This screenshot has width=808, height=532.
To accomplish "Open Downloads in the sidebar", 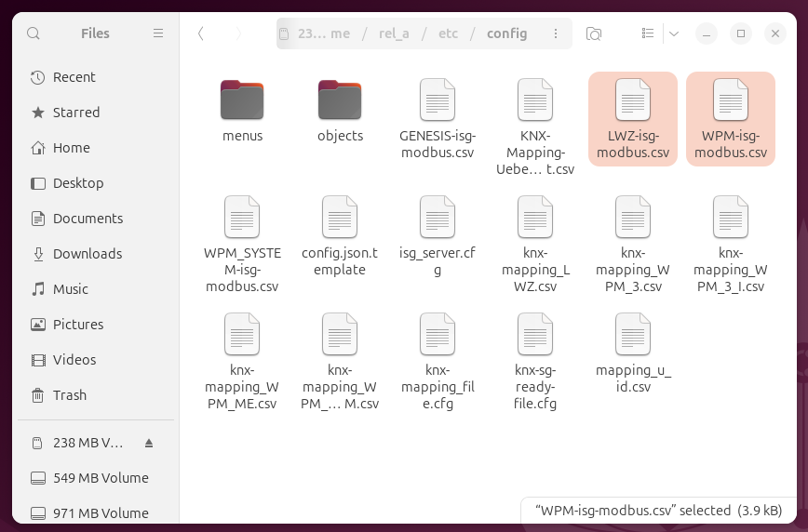I will [x=96, y=254].
